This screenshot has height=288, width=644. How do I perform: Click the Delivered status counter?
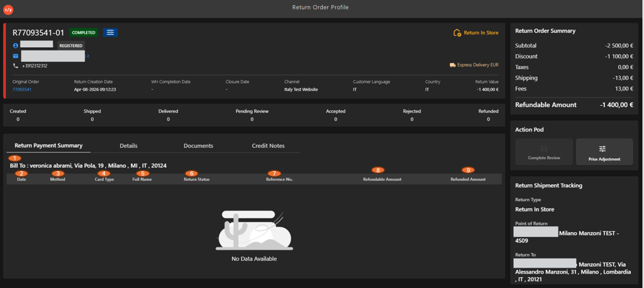[x=169, y=115]
